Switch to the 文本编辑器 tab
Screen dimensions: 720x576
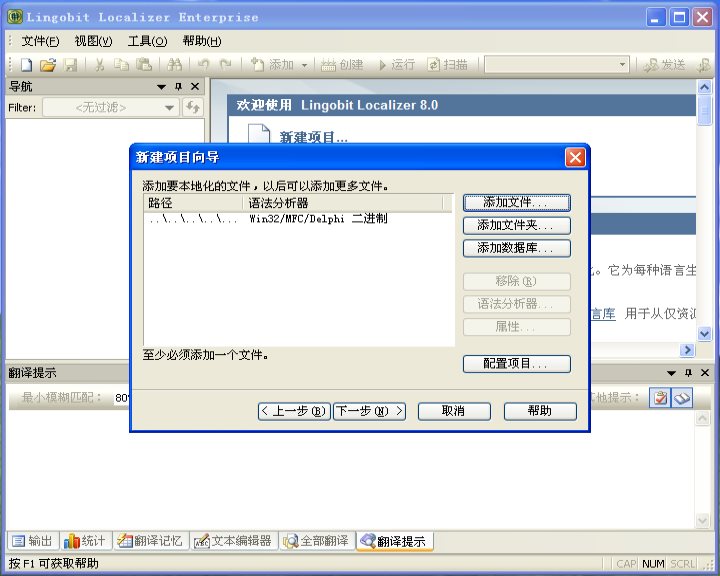pyautogui.click(x=233, y=541)
